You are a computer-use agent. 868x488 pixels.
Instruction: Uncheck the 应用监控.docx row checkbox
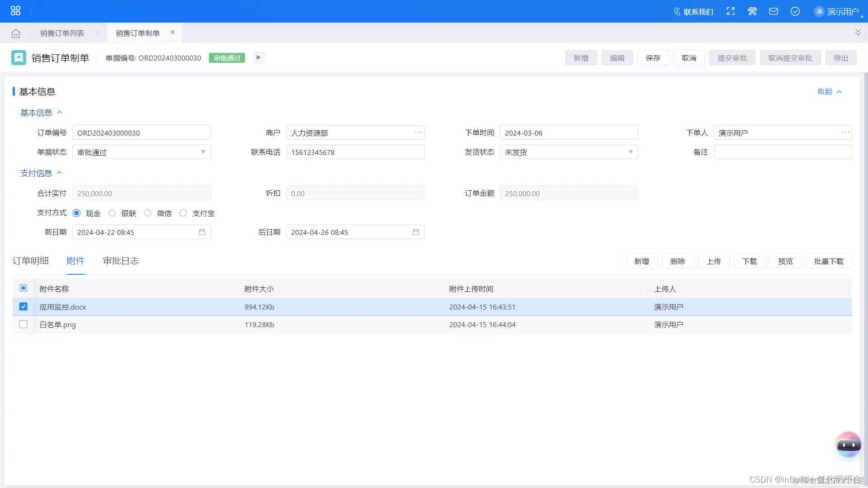pyautogui.click(x=24, y=307)
